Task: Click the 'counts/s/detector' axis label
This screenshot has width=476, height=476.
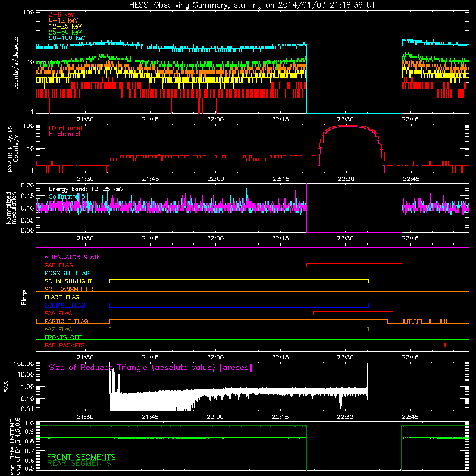Action: click(16, 62)
